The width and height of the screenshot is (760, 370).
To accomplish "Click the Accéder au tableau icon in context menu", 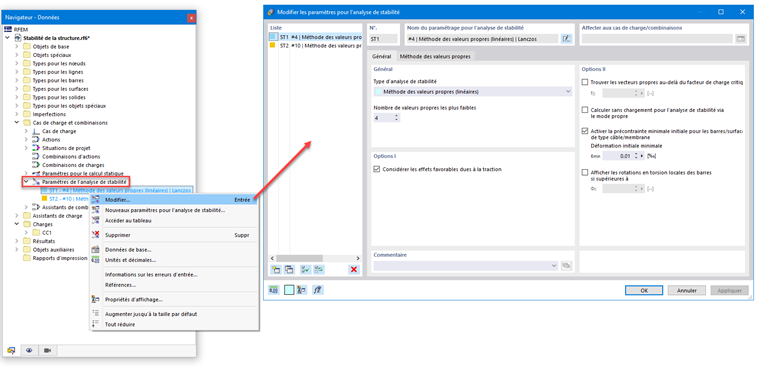I will pos(96,221).
